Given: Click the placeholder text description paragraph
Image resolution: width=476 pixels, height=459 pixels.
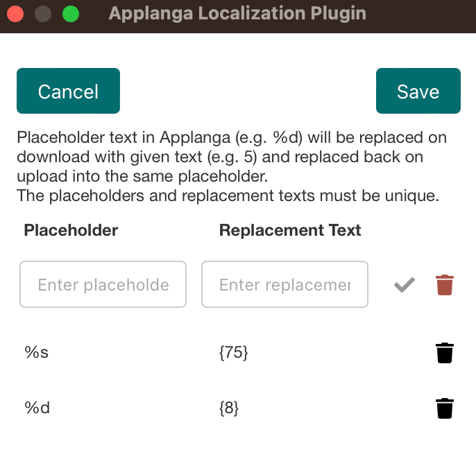Looking at the screenshot, I should [232, 157].
